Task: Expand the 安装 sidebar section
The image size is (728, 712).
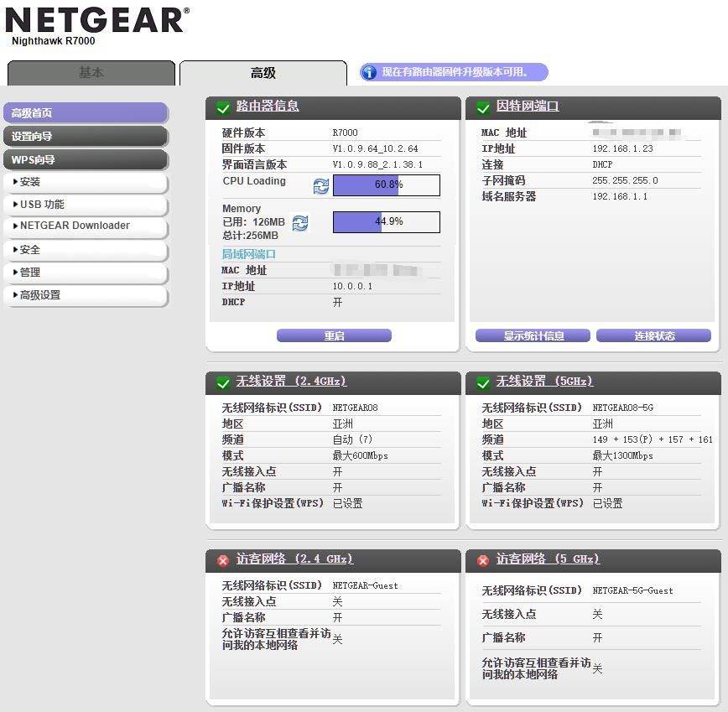Action: [86, 182]
